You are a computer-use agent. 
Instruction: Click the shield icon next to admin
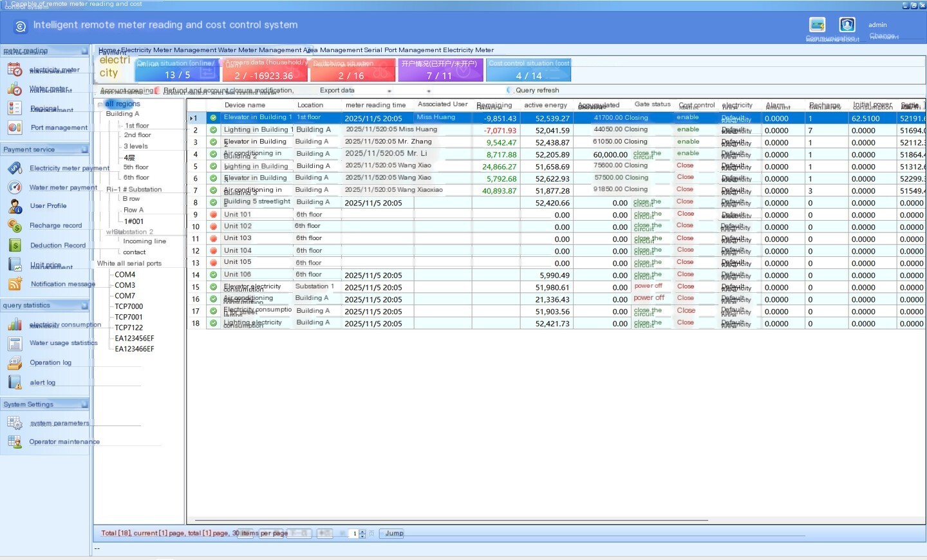pos(847,24)
